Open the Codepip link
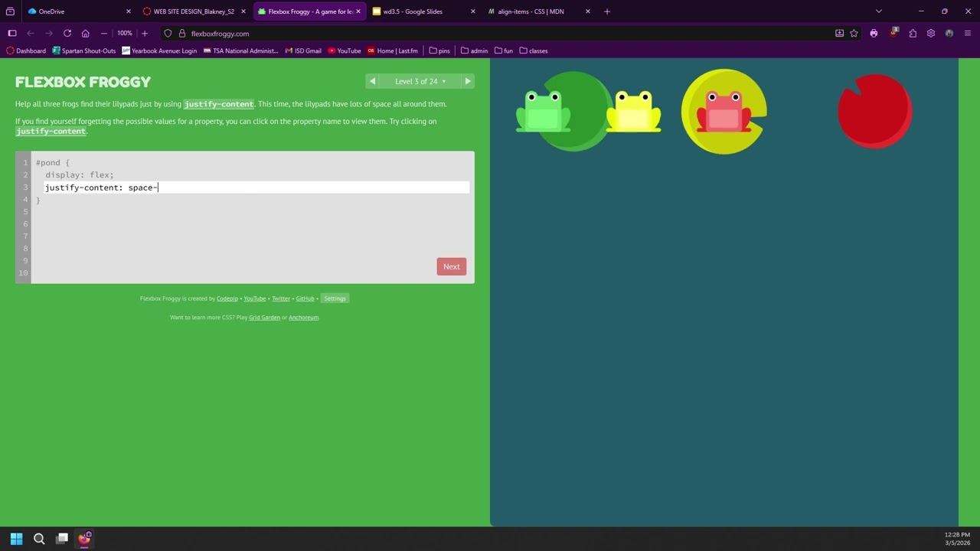The height and width of the screenshot is (551, 980). tap(227, 298)
